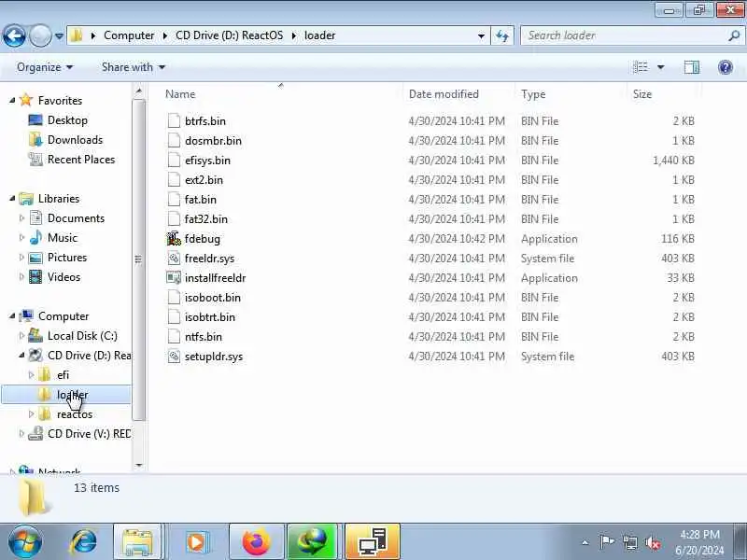Change view using the view icon
The width and height of the screenshot is (747, 560).
[x=641, y=67]
